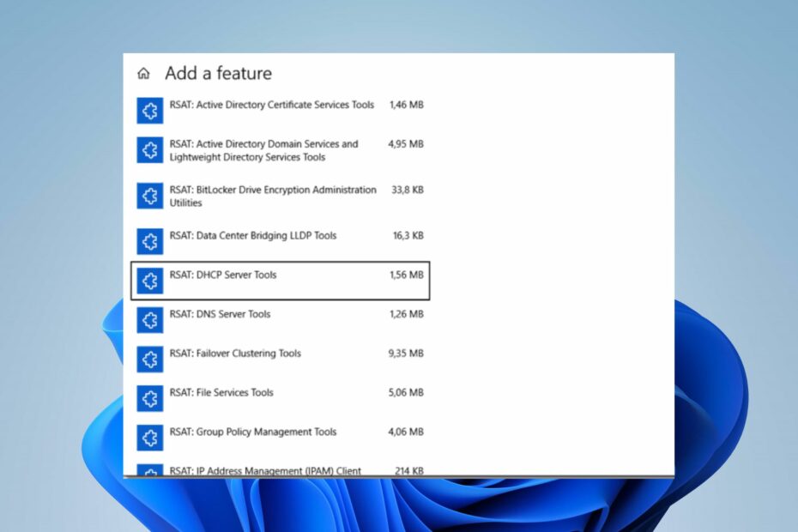The height and width of the screenshot is (532, 798).
Task: Click the 16,3 KB size value
Action: pos(408,236)
